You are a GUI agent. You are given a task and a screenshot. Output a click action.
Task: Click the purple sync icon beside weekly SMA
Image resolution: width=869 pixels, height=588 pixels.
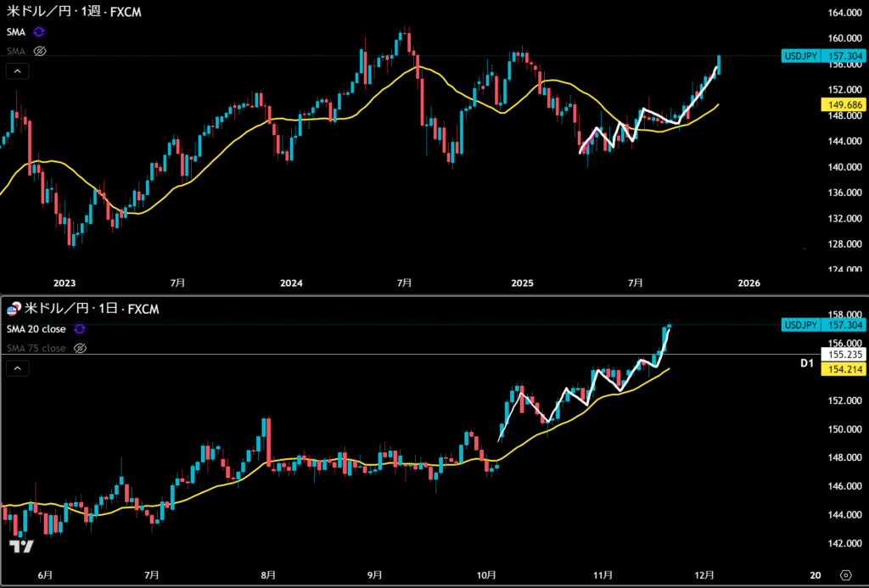click(39, 31)
